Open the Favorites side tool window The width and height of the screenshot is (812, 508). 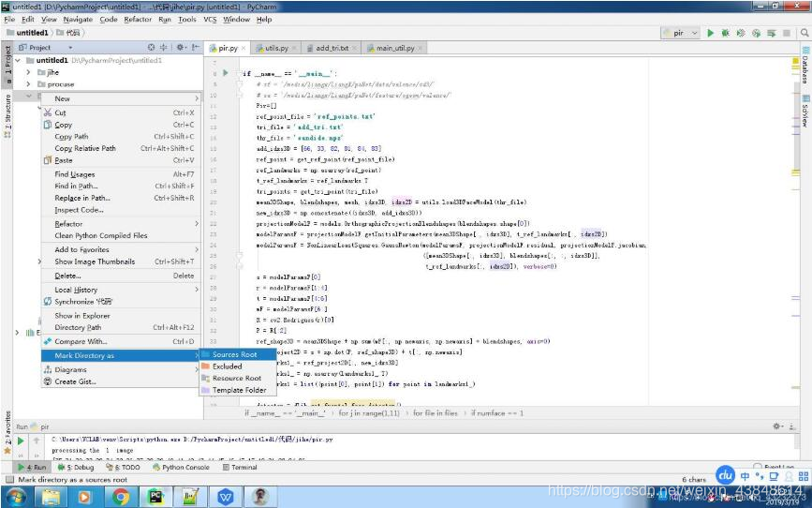point(7,431)
